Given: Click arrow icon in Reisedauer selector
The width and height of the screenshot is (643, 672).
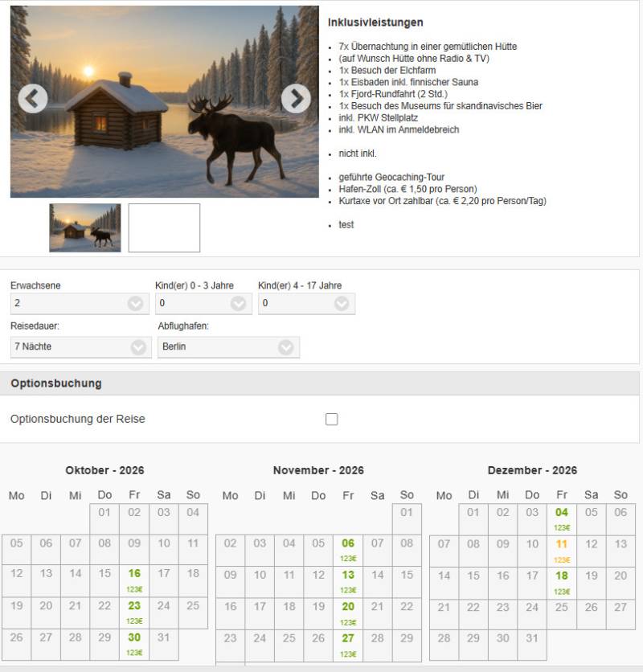Looking at the screenshot, I should pyautogui.click(x=138, y=347).
